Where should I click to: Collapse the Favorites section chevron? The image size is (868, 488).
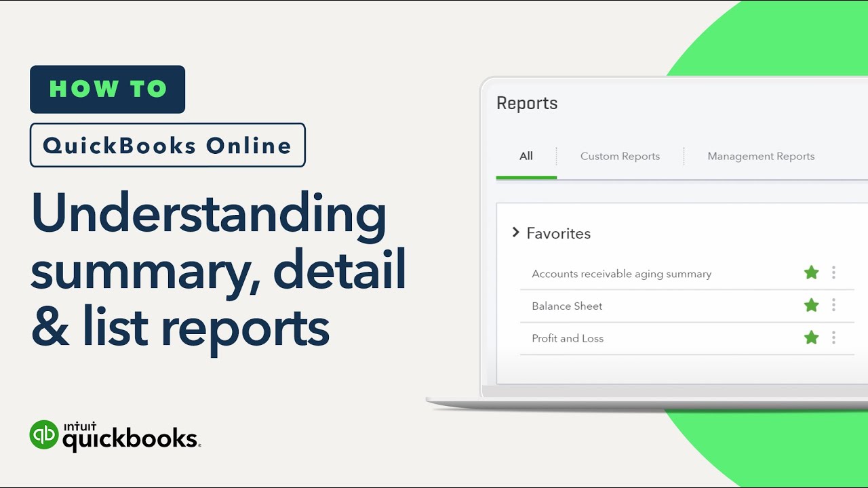515,232
